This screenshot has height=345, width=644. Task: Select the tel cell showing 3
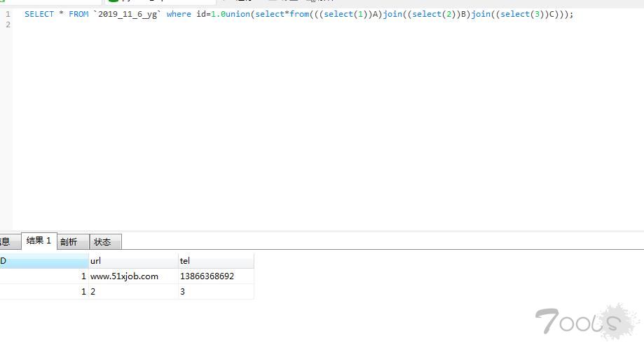(216, 291)
